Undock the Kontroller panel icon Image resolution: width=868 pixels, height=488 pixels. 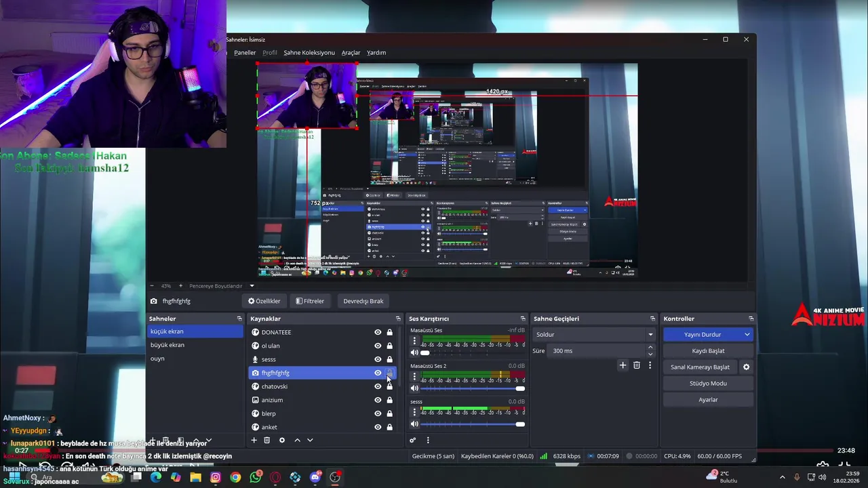coord(751,319)
